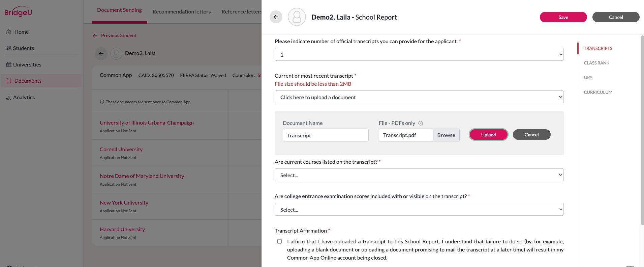Click the panel vertical scrollbar
644x267 pixels.
coord(642,130)
